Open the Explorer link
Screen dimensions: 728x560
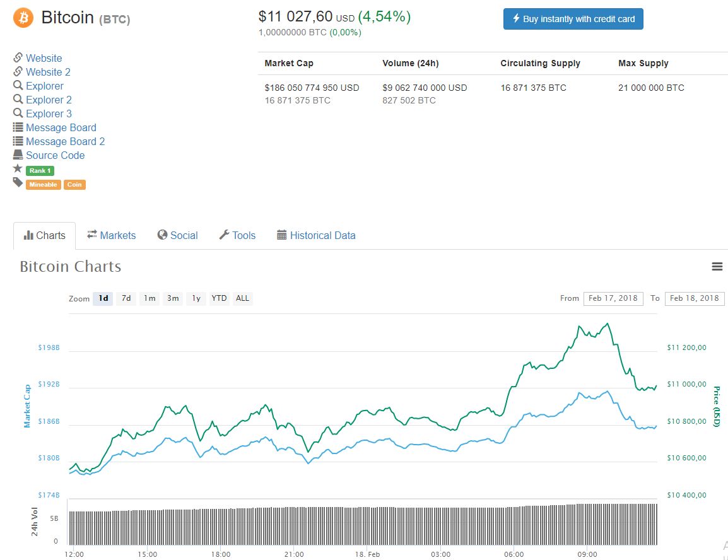[x=45, y=86]
